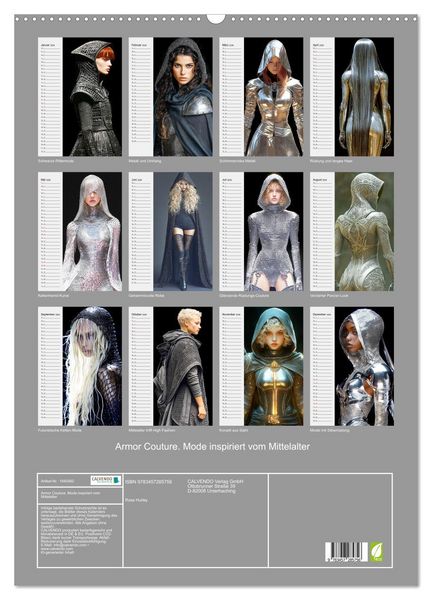Click the caption under the April image
This screenshot has width=432, height=600.
coord(331,161)
